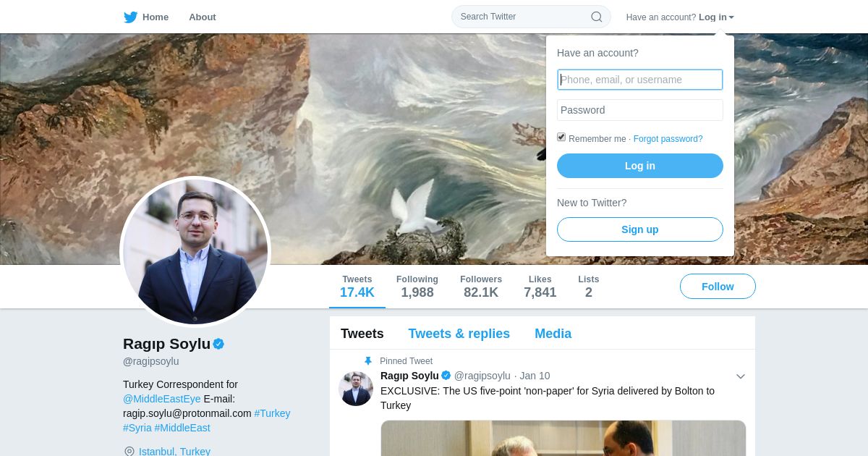The width and height of the screenshot is (868, 456).
Task: Click the verified badge beside profile name
Action: (x=218, y=344)
